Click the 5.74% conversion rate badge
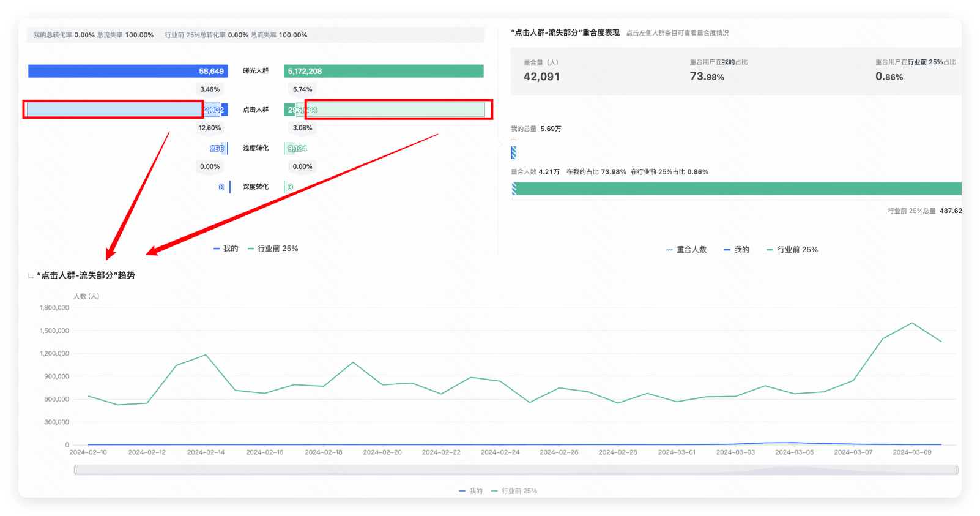This screenshot has width=980, height=516. [302, 89]
